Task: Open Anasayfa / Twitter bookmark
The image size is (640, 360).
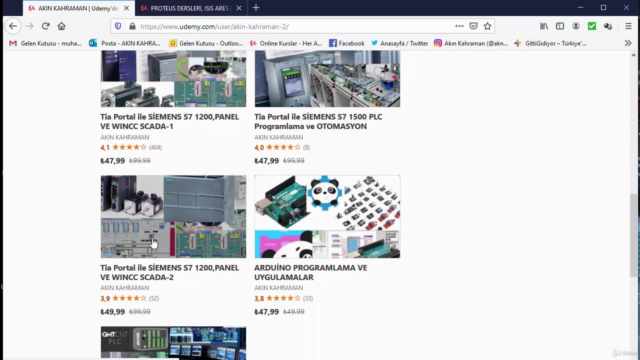Action: pyautogui.click(x=399, y=43)
